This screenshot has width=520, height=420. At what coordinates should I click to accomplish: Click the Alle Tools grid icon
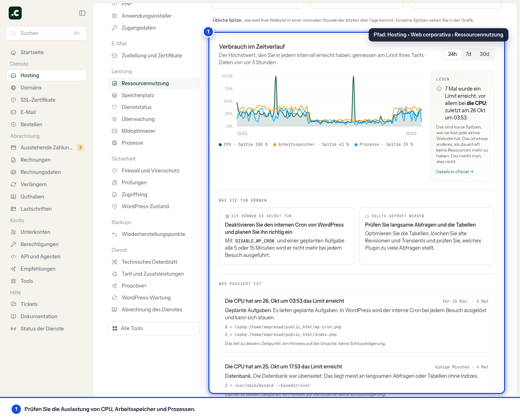click(x=115, y=328)
